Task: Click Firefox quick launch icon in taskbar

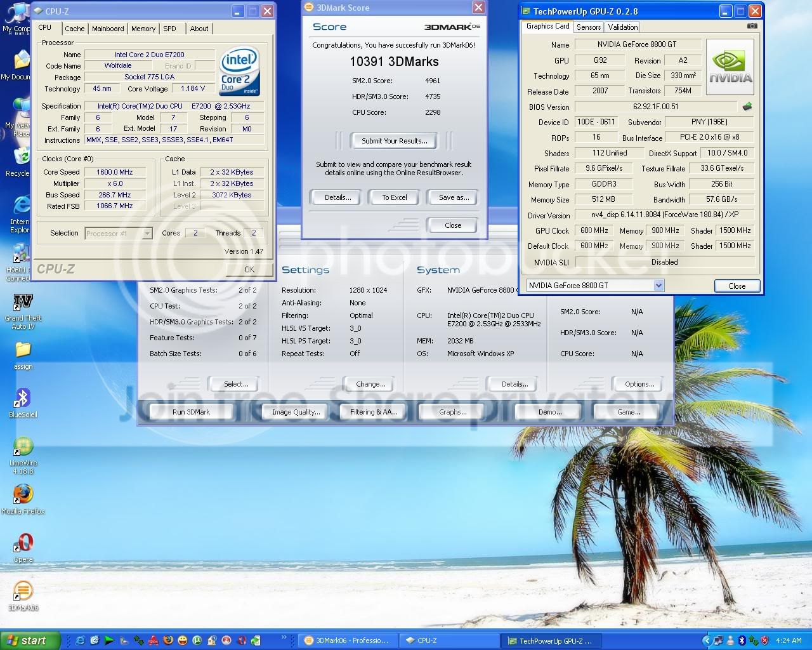Action: (x=169, y=640)
